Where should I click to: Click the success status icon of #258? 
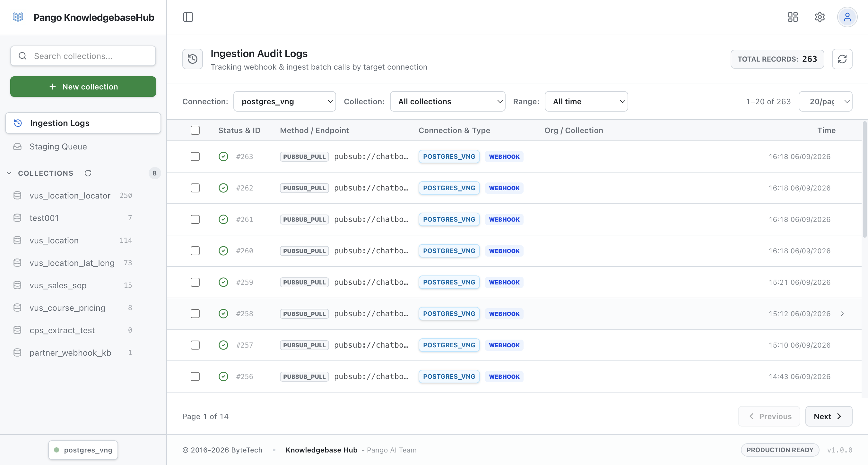[223, 314]
